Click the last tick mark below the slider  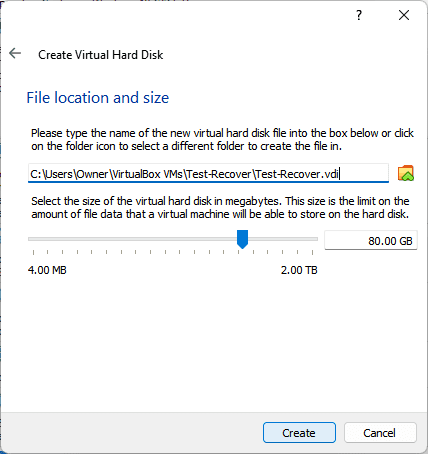(312, 252)
